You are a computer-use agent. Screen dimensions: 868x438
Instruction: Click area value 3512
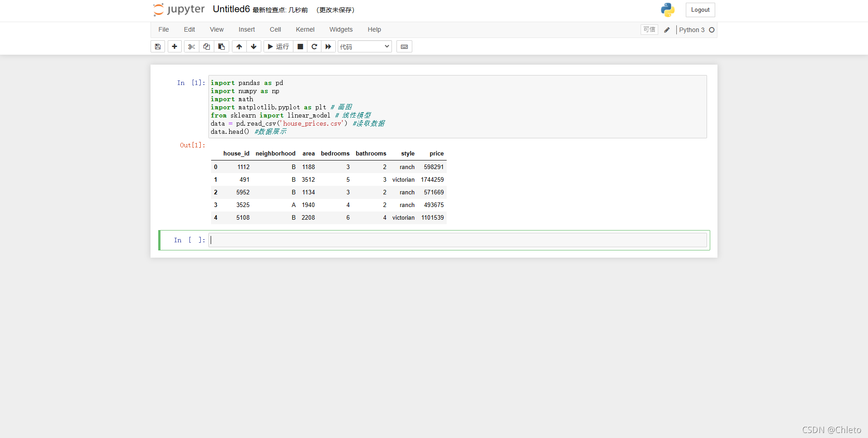pyautogui.click(x=308, y=179)
